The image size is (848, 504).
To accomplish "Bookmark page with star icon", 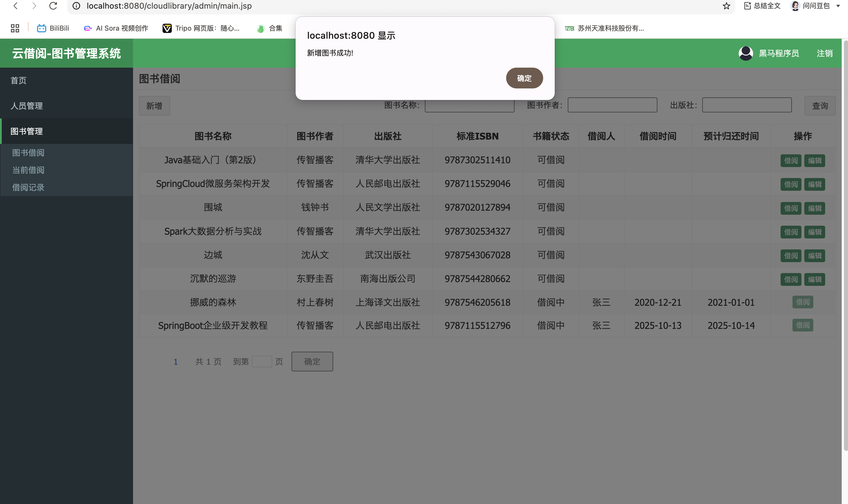I will point(726,6).
